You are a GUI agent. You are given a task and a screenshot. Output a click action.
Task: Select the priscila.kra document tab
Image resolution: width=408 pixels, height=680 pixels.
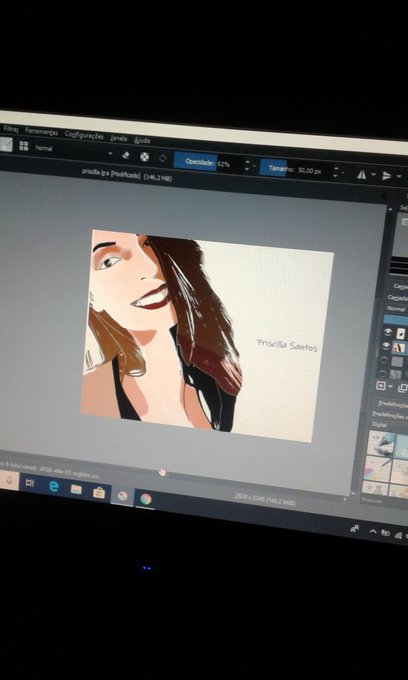coord(127,174)
